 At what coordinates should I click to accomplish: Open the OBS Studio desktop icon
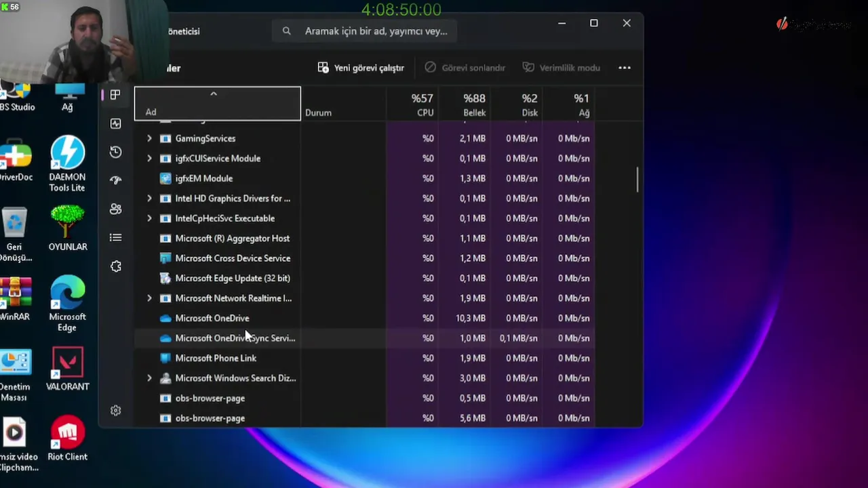[16, 98]
